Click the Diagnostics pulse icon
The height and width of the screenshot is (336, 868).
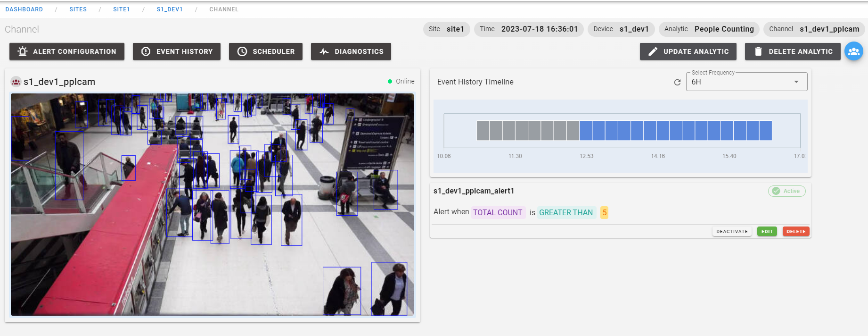pos(324,51)
